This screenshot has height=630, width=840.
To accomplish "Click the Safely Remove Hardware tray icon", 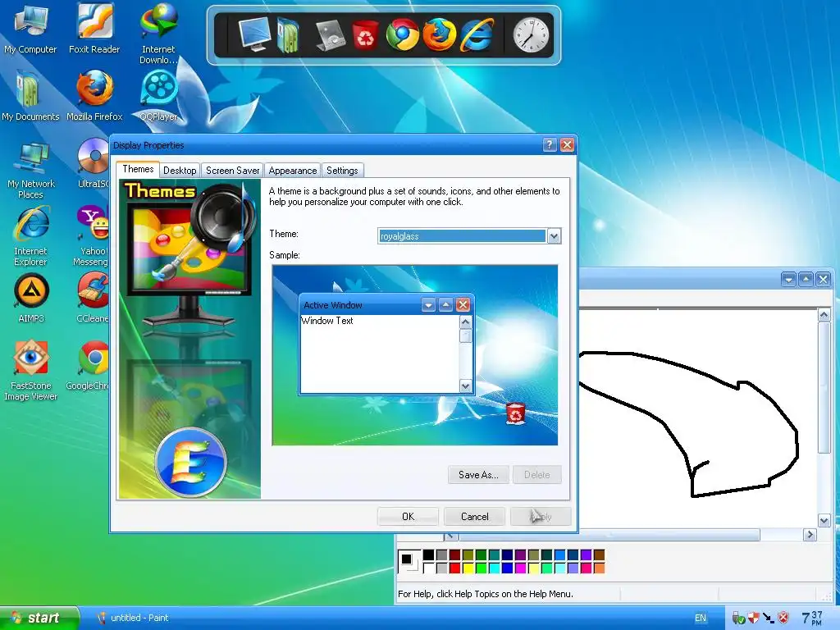I will pyautogui.click(x=738, y=619).
